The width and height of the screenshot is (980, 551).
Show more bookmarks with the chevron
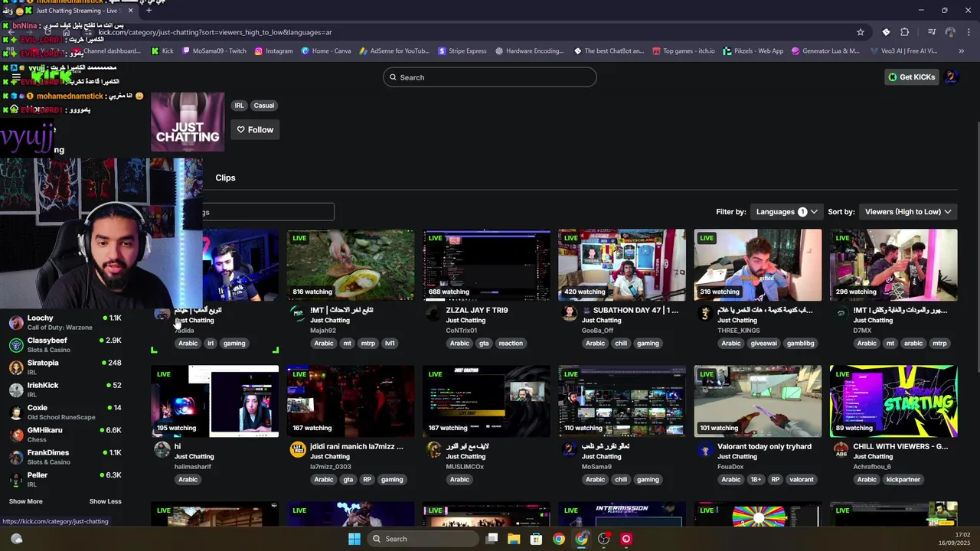tap(962, 51)
